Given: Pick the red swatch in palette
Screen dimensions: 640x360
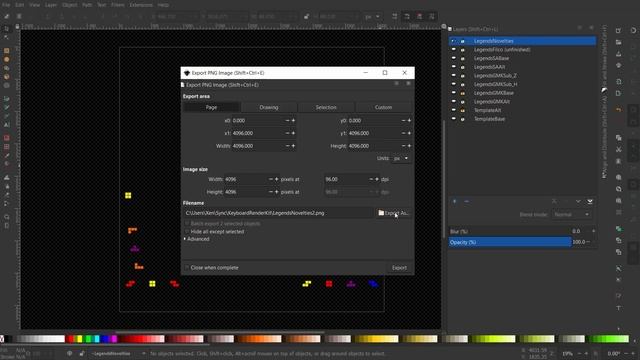Looking at the screenshot, I should click(x=70, y=339).
